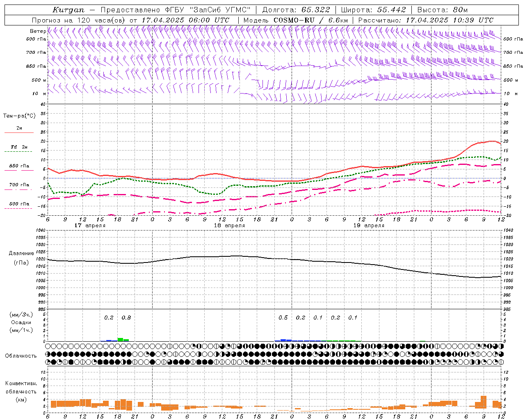Click the '0.8' precipitation amount value
Viewport: 525px width, 420px height.
click(x=126, y=317)
